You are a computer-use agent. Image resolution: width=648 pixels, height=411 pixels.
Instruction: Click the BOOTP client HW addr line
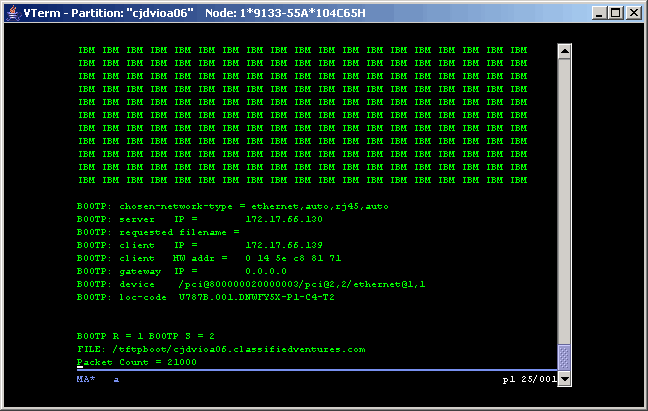(x=209, y=258)
